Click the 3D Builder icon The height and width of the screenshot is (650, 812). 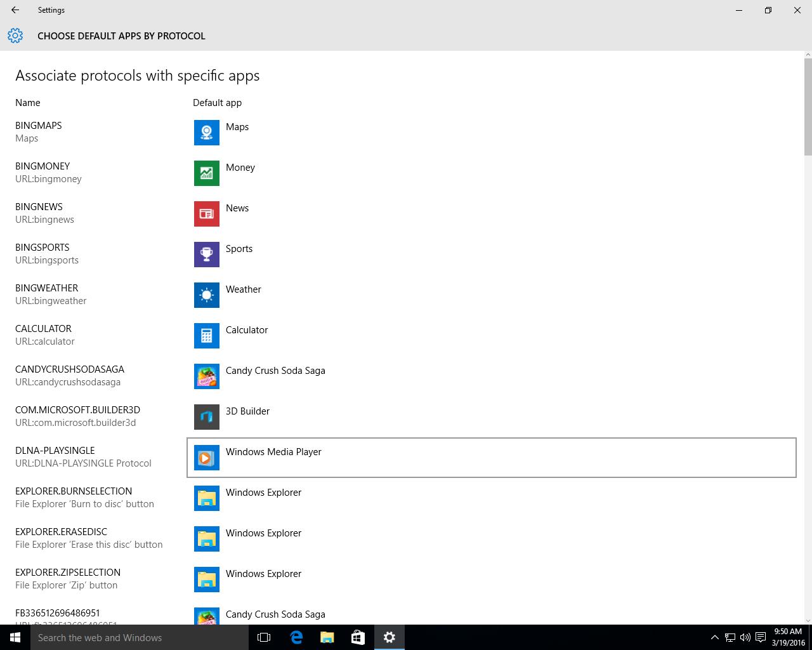coord(207,416)
